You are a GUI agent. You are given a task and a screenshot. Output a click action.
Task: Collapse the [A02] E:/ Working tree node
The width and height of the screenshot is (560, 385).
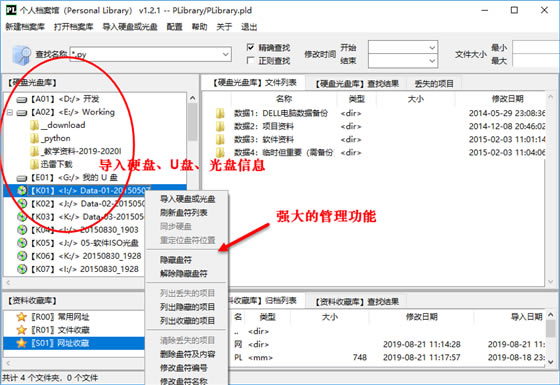coord(10,112)
